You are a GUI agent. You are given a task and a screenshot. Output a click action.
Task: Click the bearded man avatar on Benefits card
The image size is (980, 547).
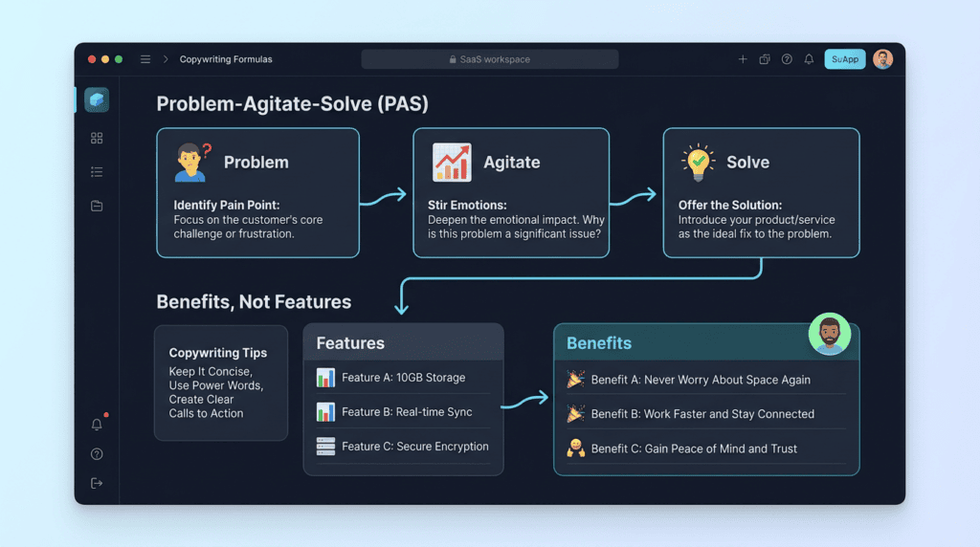[x=830, y=334]
